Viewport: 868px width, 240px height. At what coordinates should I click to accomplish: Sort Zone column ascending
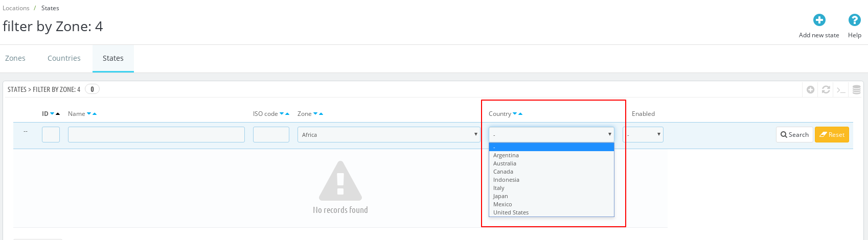tap(321, 114)
